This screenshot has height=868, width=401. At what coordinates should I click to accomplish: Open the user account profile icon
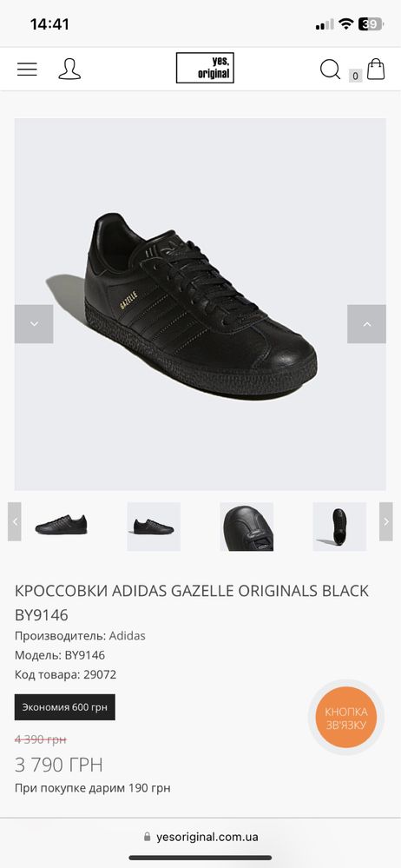click(69, 70)
